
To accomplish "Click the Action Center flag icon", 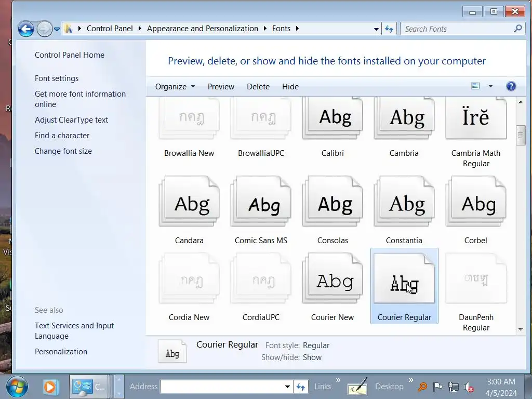I will click(x=438, y=387).
